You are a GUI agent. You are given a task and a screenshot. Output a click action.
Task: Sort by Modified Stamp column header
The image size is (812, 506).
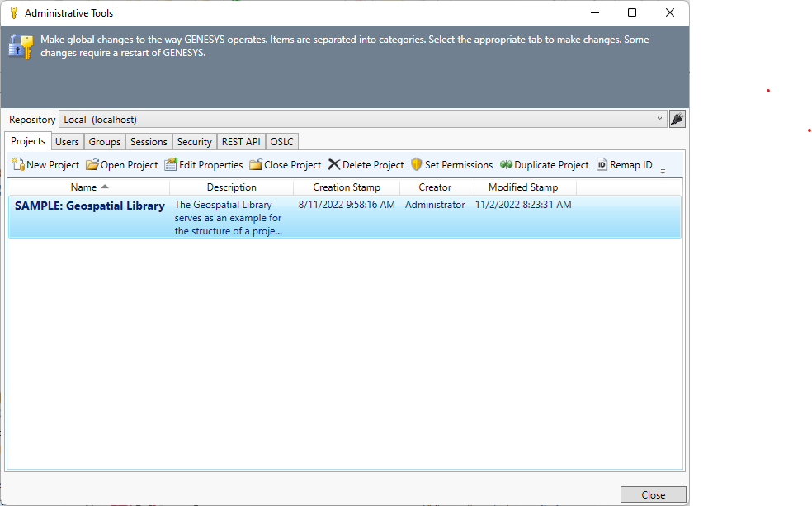(523, 187)
